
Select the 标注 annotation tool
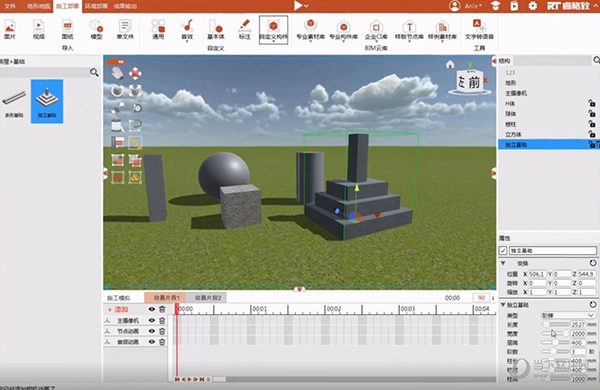244,29
